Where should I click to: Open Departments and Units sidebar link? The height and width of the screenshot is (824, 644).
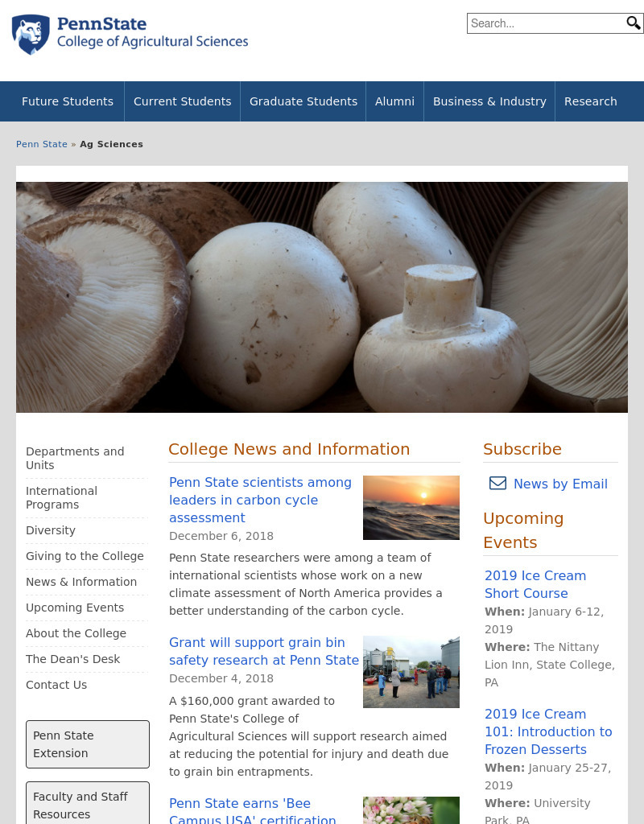(75, 458)
